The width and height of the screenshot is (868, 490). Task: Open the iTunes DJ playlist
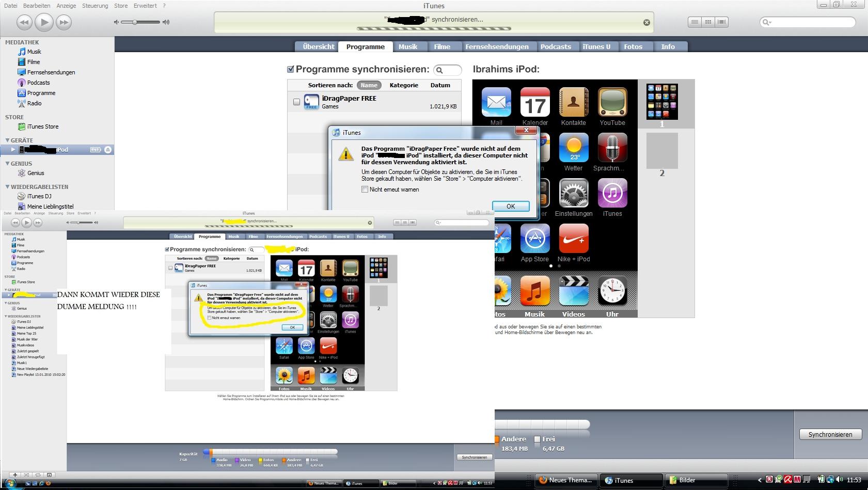point(39,196)
